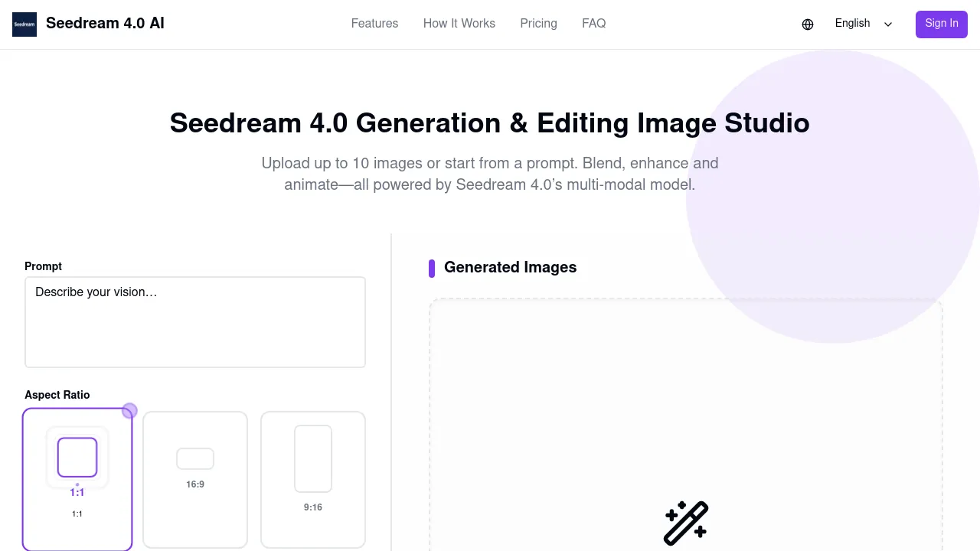Click the Seedream logo image
980x551 pixels.
[24, 24]
